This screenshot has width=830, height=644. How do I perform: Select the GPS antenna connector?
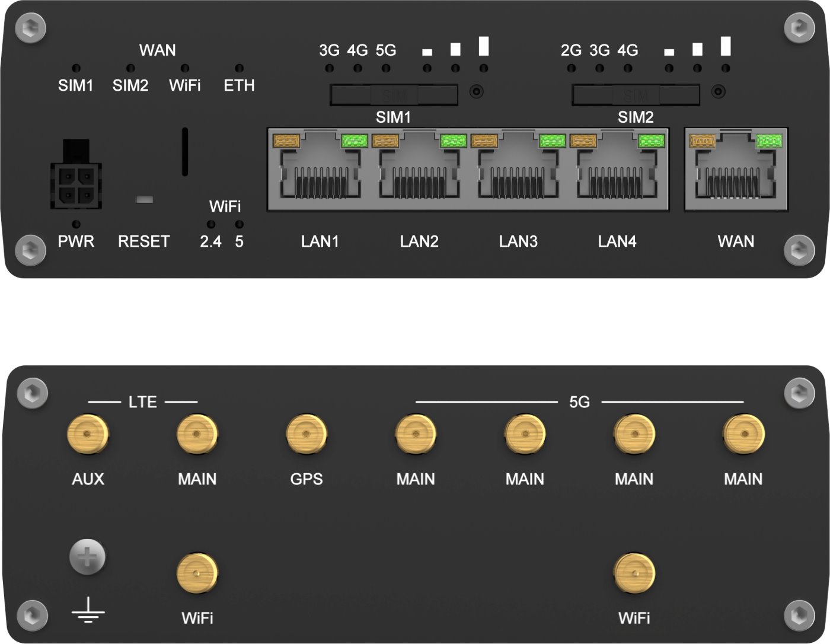306,435
